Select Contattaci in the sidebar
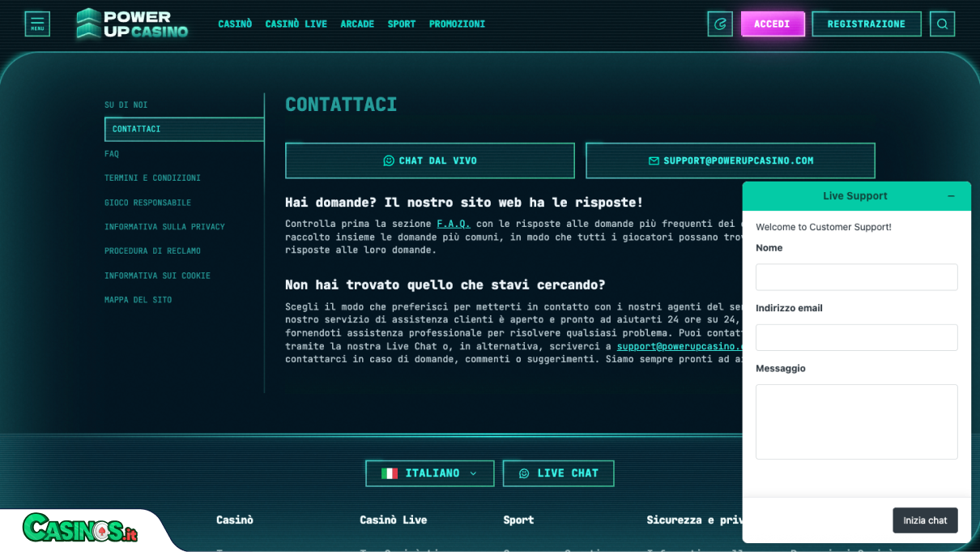Viewport: 980px width, 552px height. coord(184,130)
